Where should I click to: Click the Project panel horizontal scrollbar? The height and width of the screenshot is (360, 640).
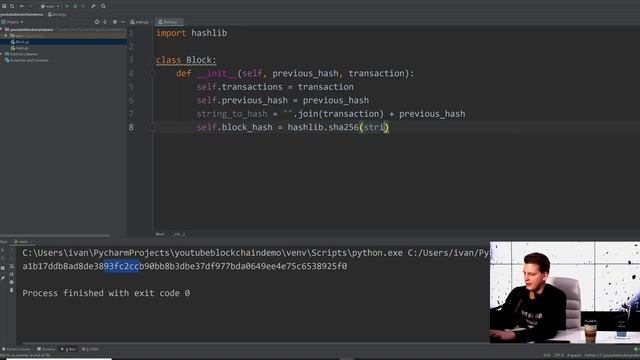[55, 236]
